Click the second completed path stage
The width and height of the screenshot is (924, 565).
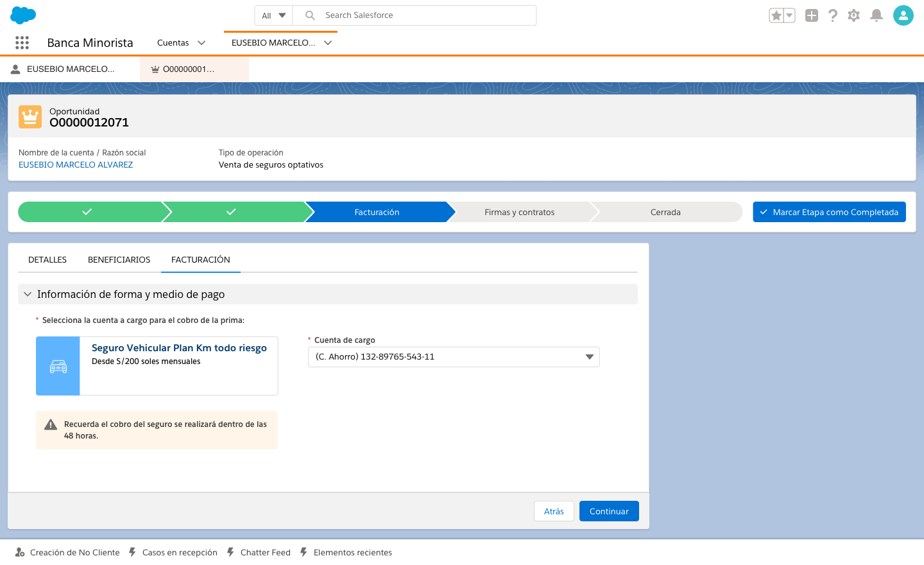click(234, 212)
